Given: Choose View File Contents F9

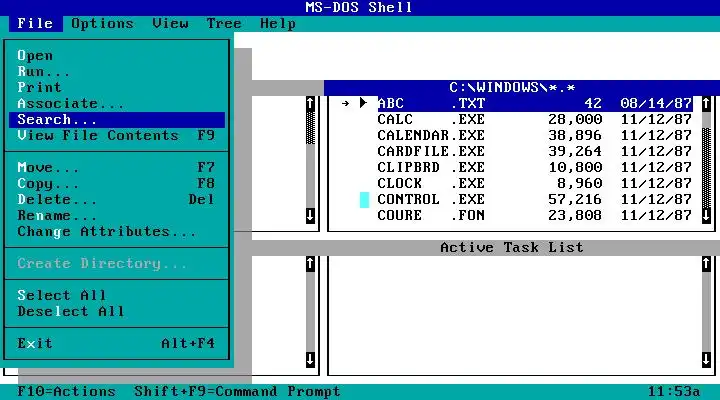Looking at the screenshot, I should [x=117, y=135].
